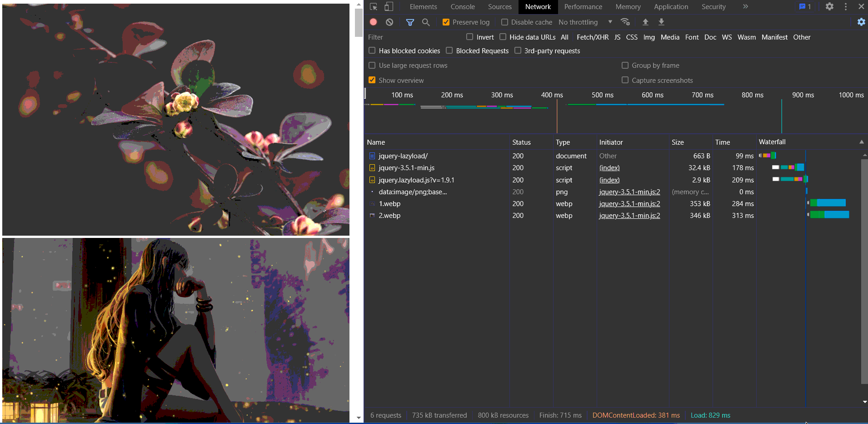Image resolution: width=868 pixels, height=424 pixels.
Task: Expand more DevTools tabs chevron
Action: [x=745, y=7]
